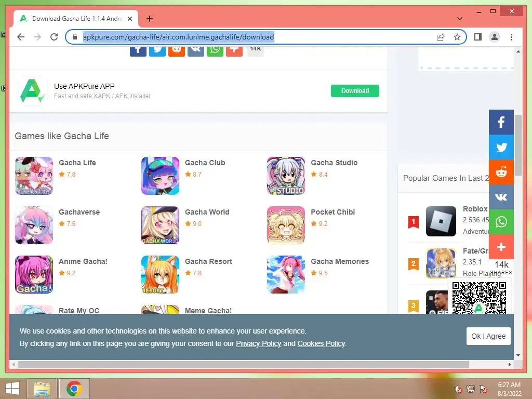The height and width of the screenshot is (399, 532).
Task: Open the Fate/Grand Order popular game icon
Action: coord(441,263)
